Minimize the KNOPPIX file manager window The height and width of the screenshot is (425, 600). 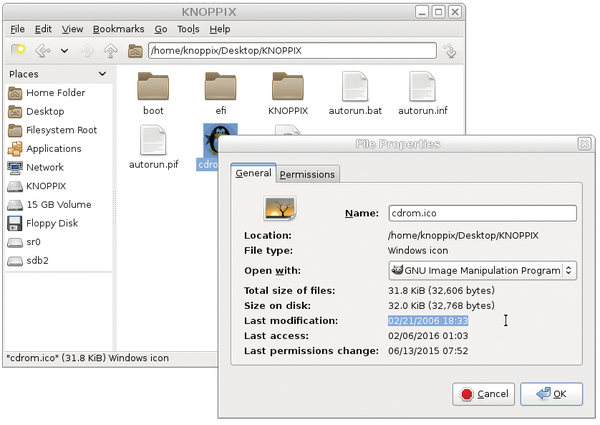tap(422, 12)
